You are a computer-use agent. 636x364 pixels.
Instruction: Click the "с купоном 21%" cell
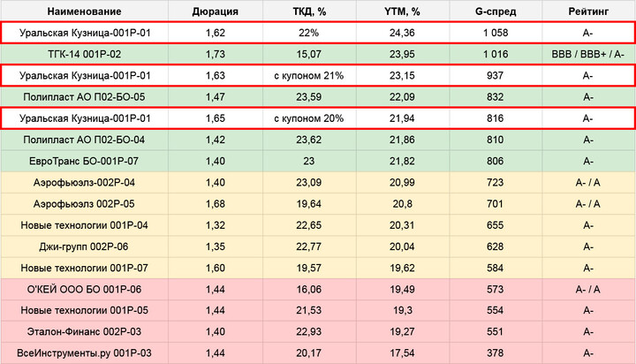308,75
